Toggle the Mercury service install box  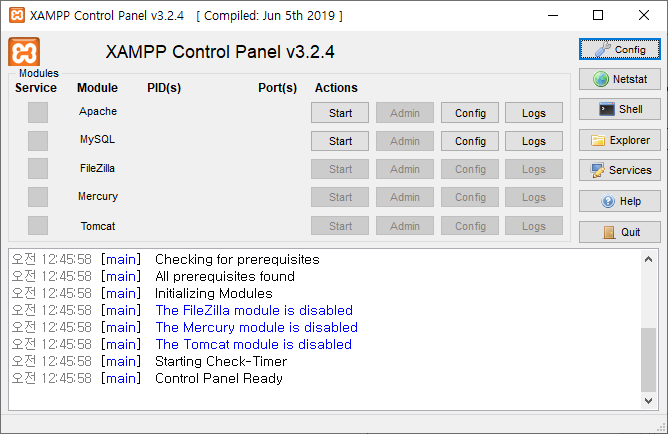tap(38, 197)
